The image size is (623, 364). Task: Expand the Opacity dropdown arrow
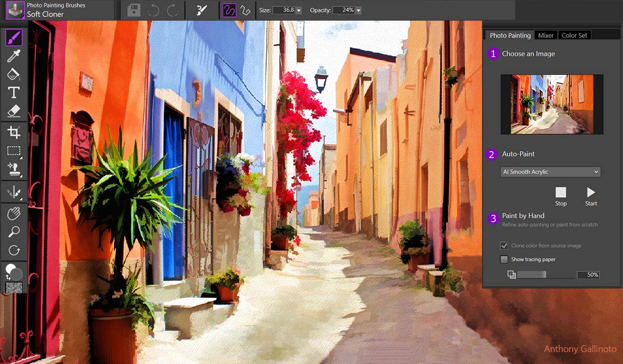[359, 10]
